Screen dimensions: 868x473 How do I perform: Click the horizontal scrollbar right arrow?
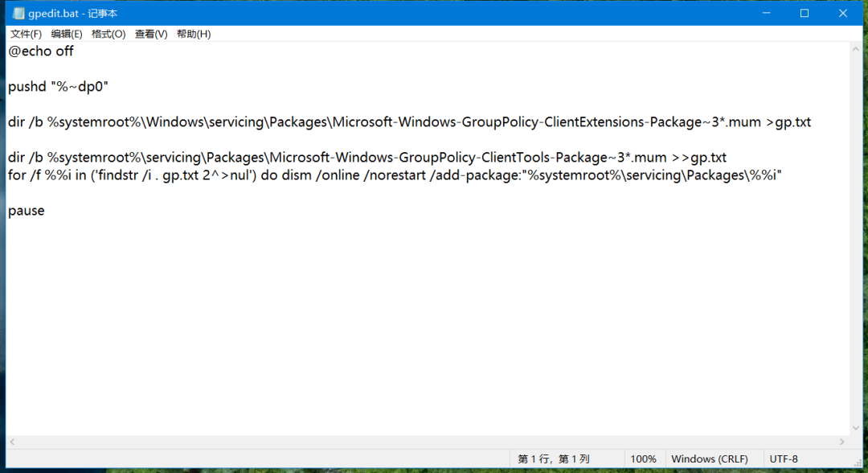click(841, 442)
